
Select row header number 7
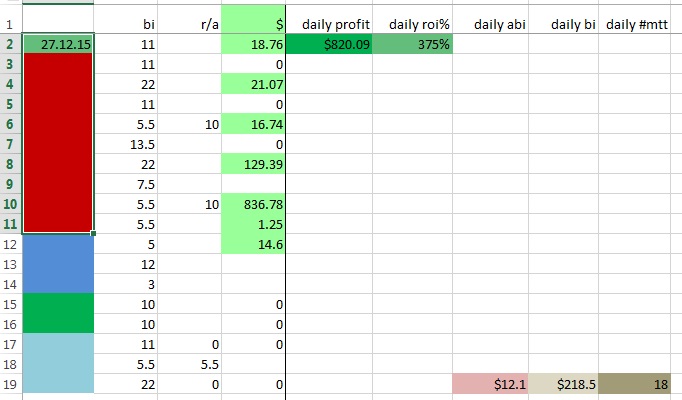tap(10, 144)
